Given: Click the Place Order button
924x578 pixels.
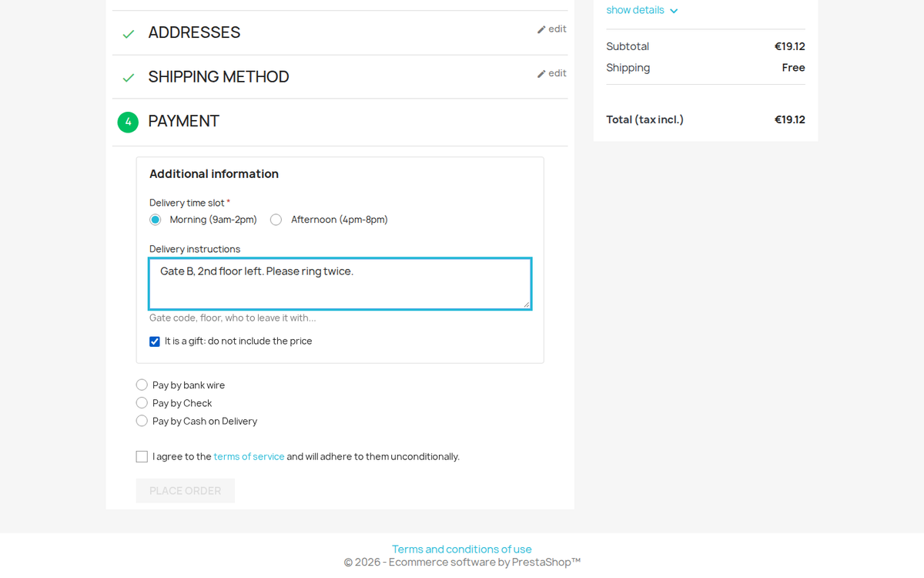Looking at the screenshot, I should (x=186, y=490).
